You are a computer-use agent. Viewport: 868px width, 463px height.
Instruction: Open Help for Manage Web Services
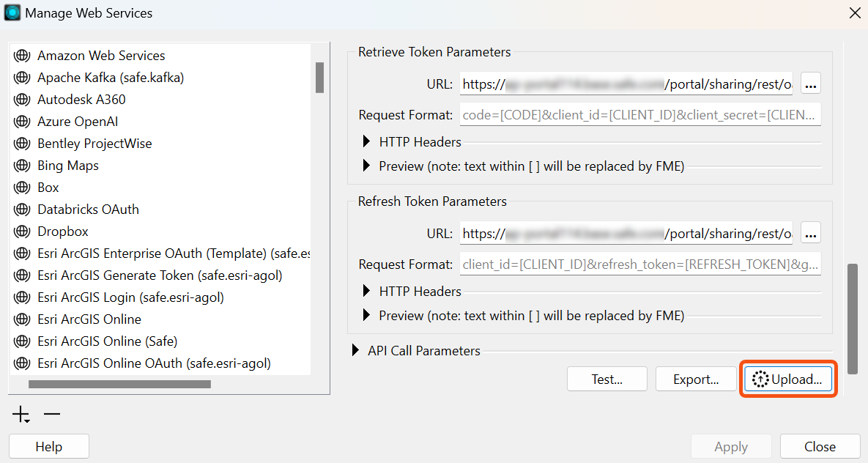pyautogui.click(x=49, y=446)
